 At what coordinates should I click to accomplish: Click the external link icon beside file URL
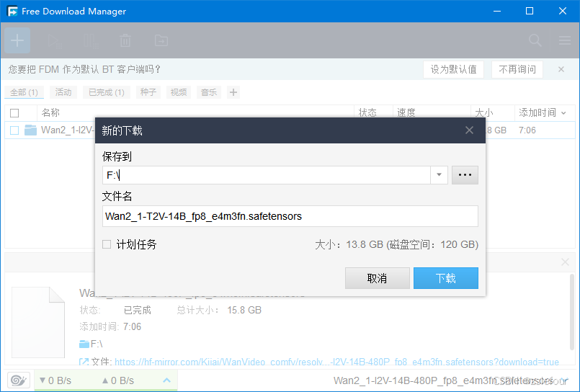point(84,361)
